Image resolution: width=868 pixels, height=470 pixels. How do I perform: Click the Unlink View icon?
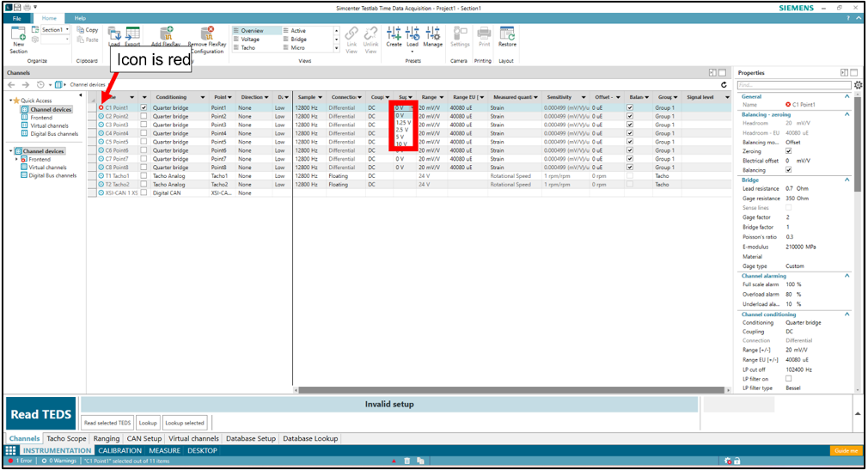pos(370,34)
